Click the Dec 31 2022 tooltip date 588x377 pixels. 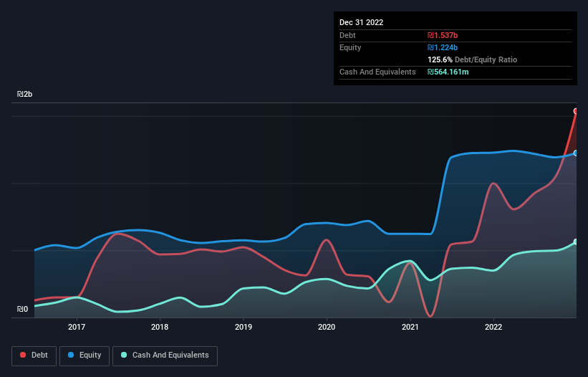[x=362, y=22]
